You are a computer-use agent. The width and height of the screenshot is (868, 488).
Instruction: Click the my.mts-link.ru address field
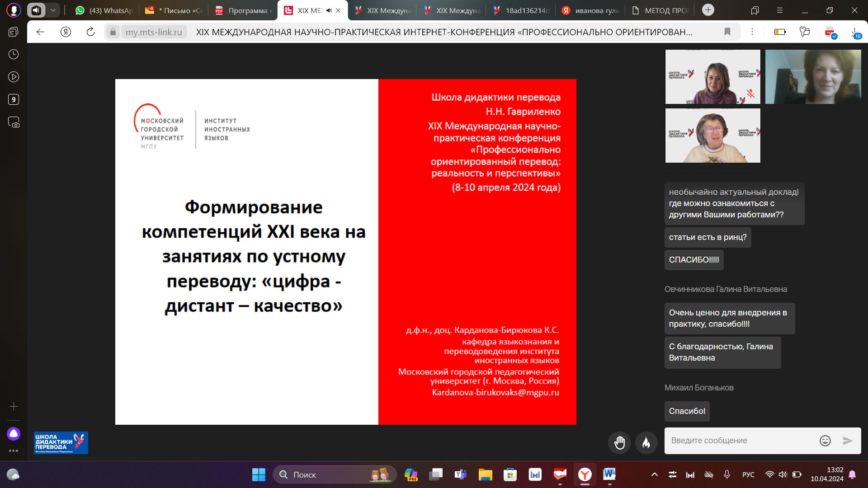[x=154, y=32]
